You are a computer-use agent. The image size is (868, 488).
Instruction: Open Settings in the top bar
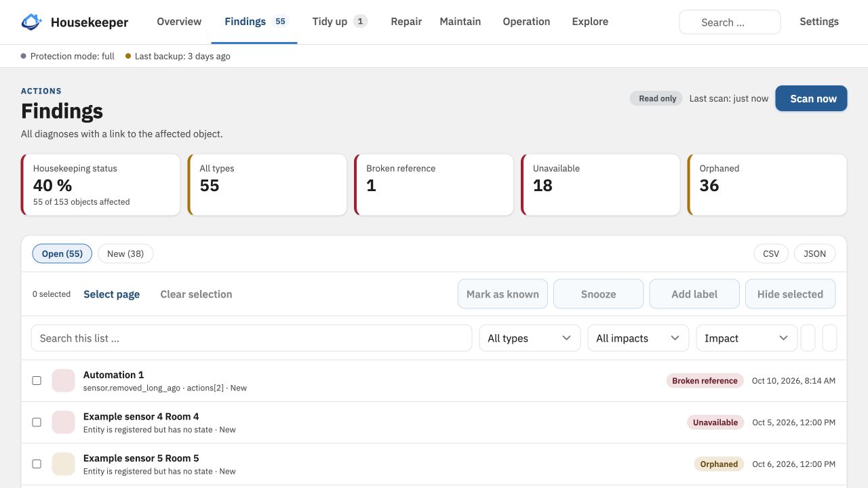coord(819,22)
